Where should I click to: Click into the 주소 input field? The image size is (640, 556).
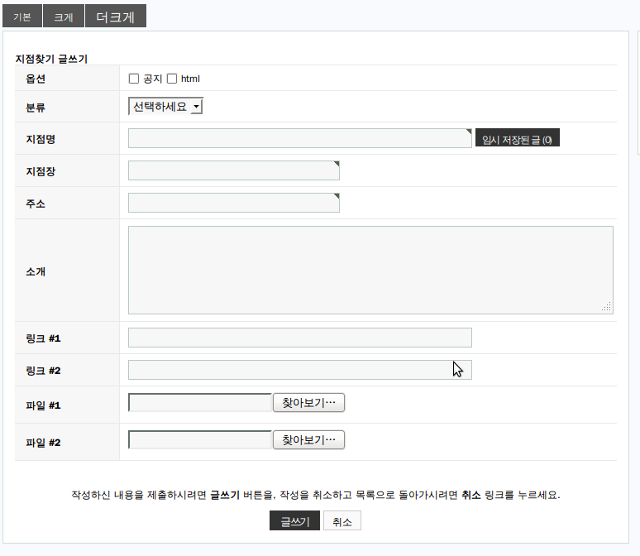(x=234, y=203)
